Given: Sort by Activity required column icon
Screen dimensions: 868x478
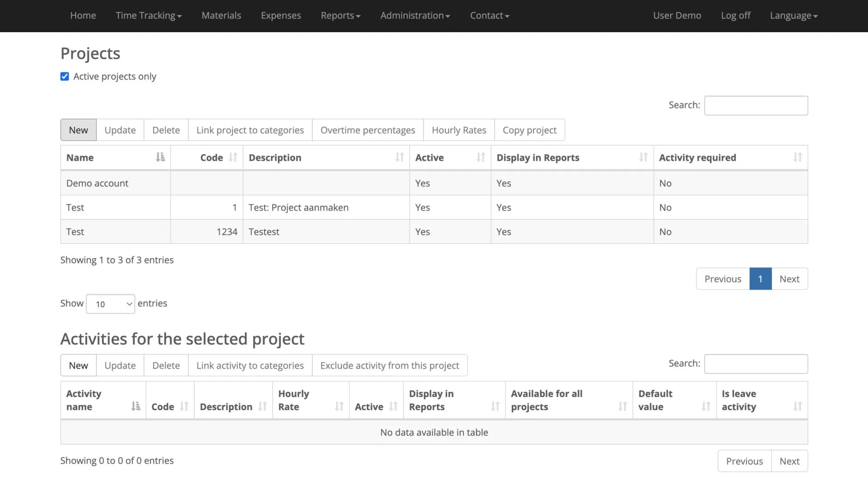Looking at the screenshot, I should (797, 157).
